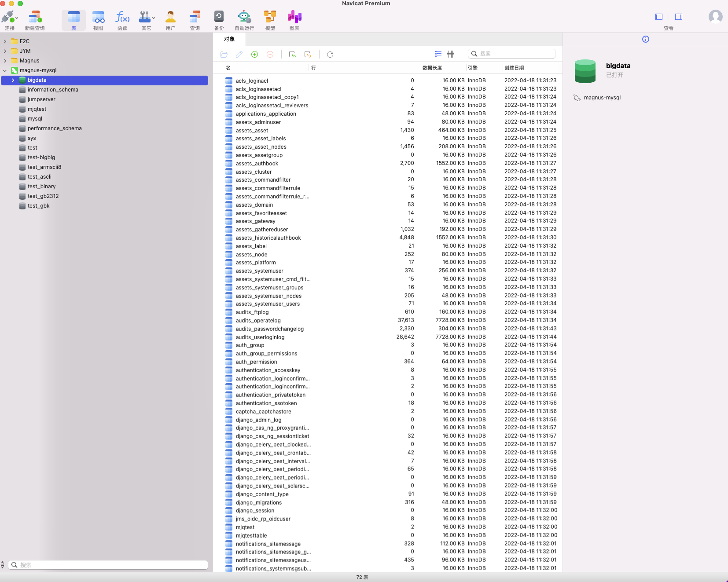This screenshot has height=582, width=728.
Task: Switch to grid view mode
Action: click(451, 54)
